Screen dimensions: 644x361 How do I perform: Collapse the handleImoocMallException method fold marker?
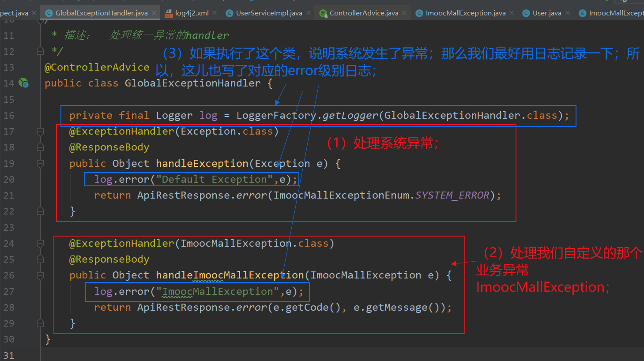click(40, 275)
